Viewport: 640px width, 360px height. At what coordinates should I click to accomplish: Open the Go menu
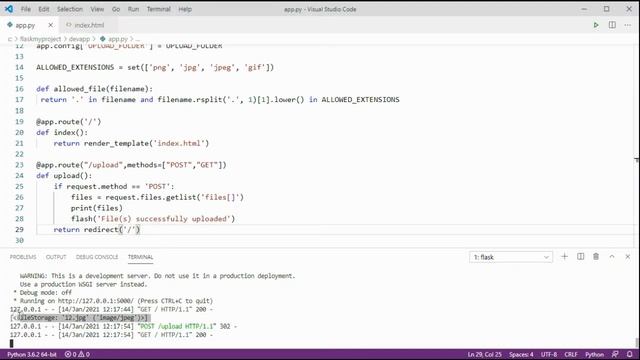click(x=116, y=9)
